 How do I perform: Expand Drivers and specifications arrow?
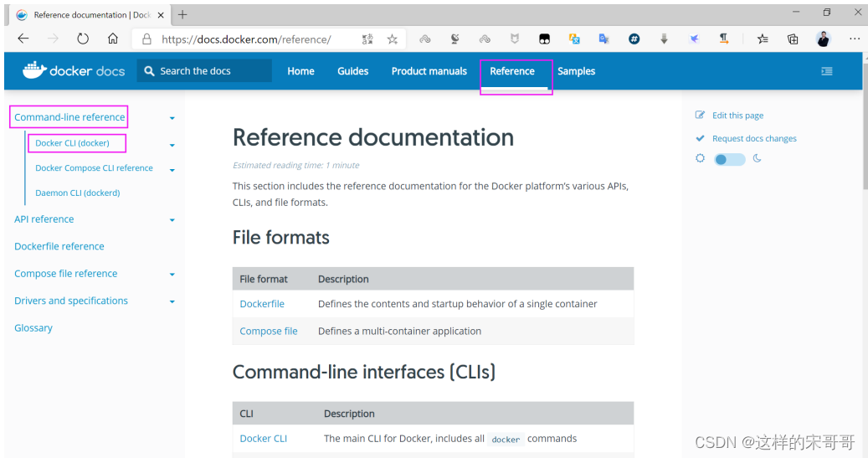point(172,301)
